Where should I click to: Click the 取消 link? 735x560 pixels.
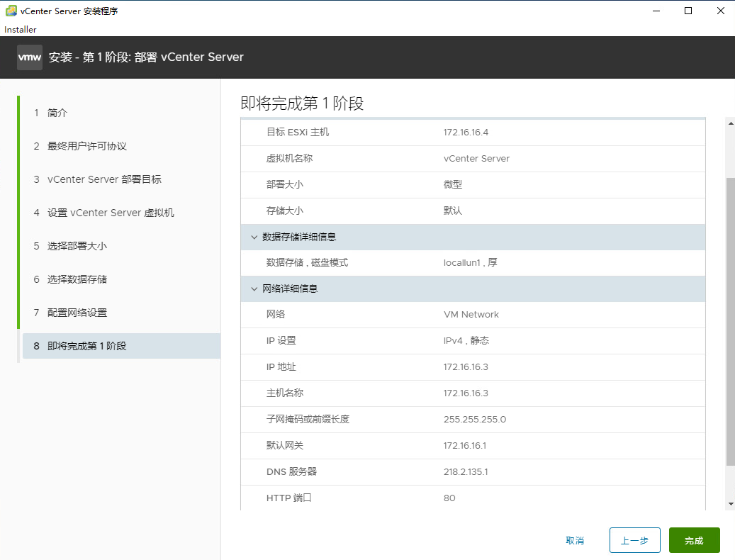[575, 540]
